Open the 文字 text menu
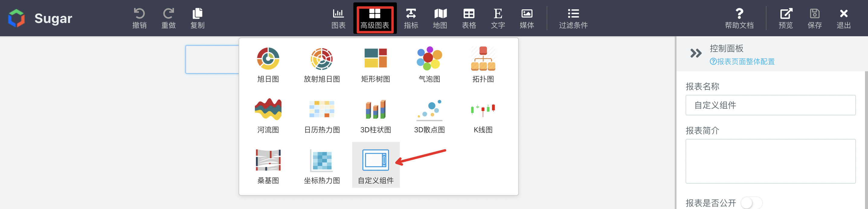This screenshot has width=868, height=209. (x=498, y=18)
